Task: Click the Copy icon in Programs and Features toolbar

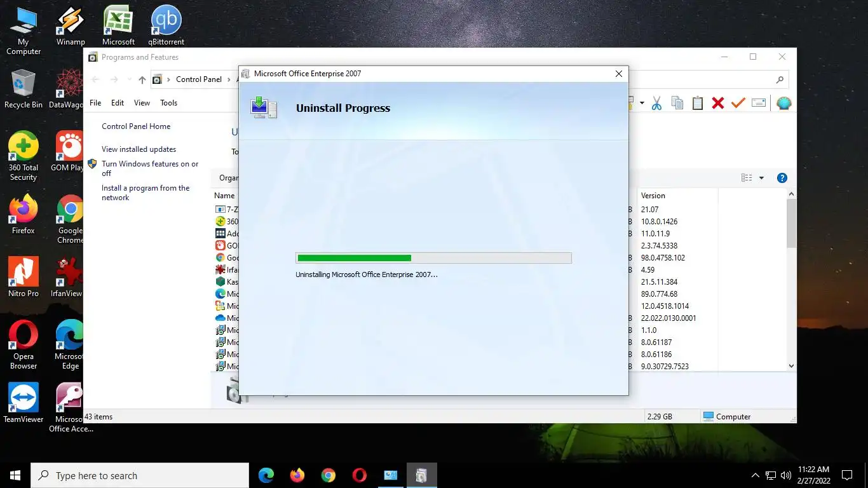Action: point(677,103)
